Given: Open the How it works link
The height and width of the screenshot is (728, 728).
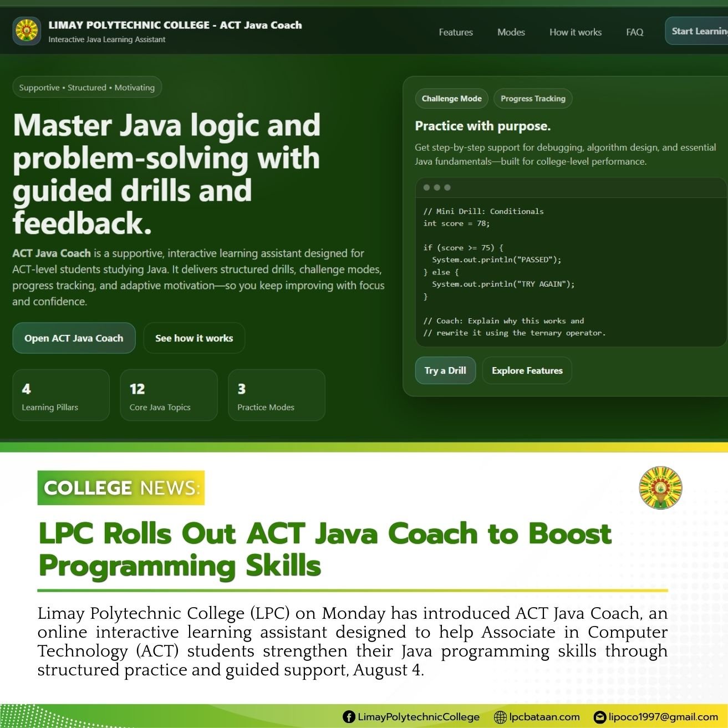Looking at the screenshot, I should (x=576, y=32).
